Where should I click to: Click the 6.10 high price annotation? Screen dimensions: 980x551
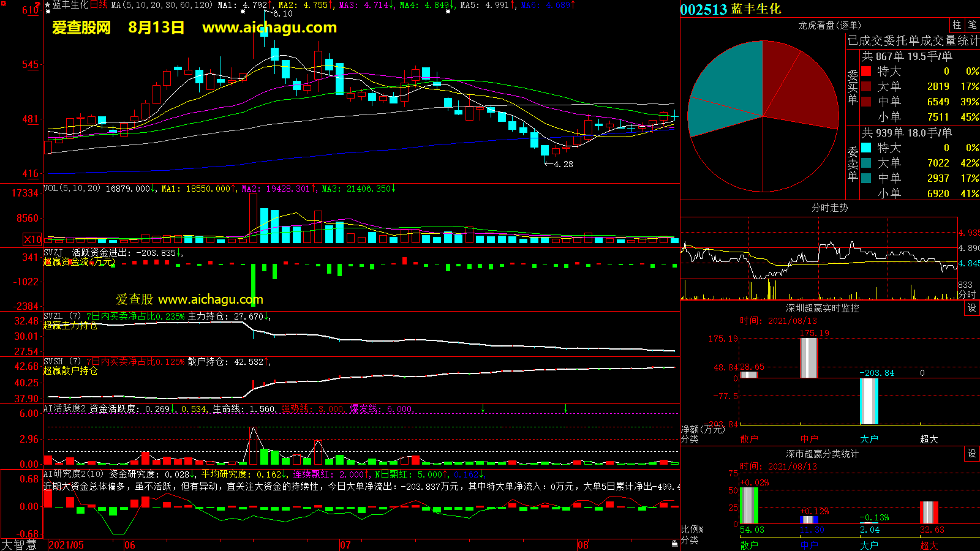(x=283, y=13)
